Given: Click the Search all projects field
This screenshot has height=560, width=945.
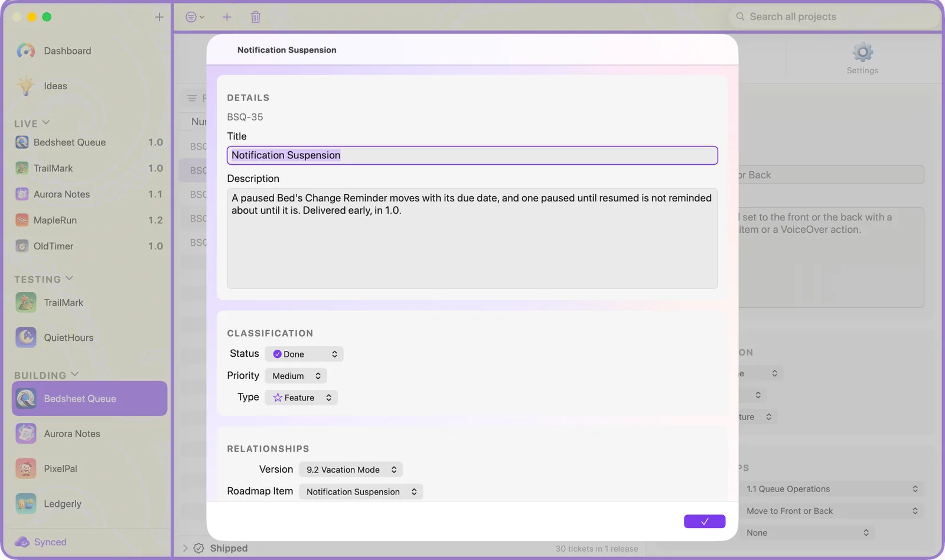Looking at the screenshot, I should pyautogui.click(x=834, y=17).
